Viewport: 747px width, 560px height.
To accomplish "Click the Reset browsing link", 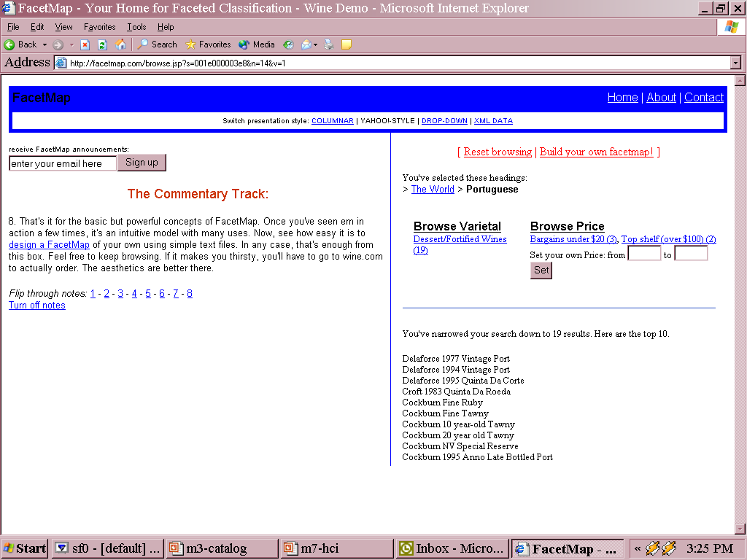I will click(498, 152).
